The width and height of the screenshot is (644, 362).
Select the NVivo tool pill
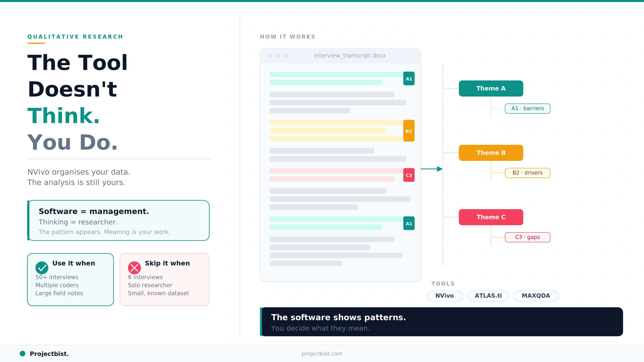[x=445, y=296]
